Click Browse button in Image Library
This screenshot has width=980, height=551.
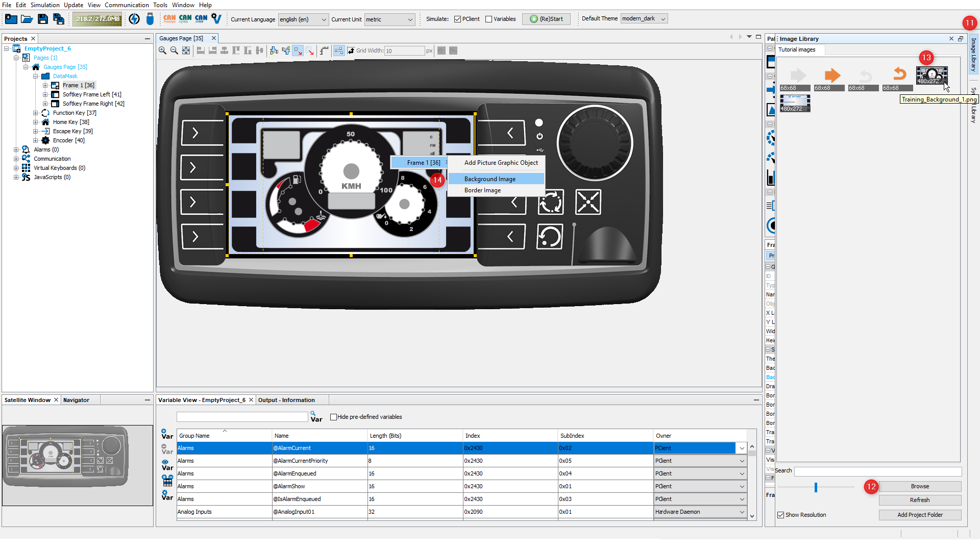click(x=920, y=486)
